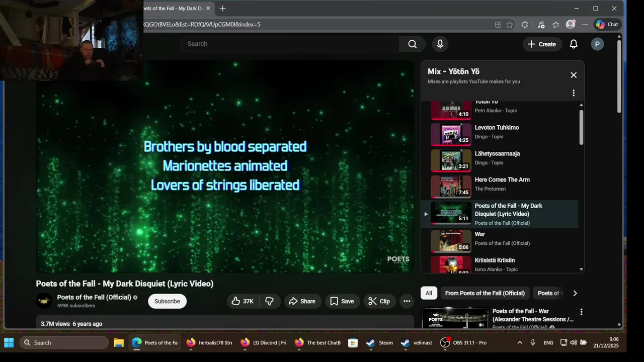Viewport: 644px width, 362px height.
Task: Open the Mix playlist three-dot options
Action: coord(573,93)
